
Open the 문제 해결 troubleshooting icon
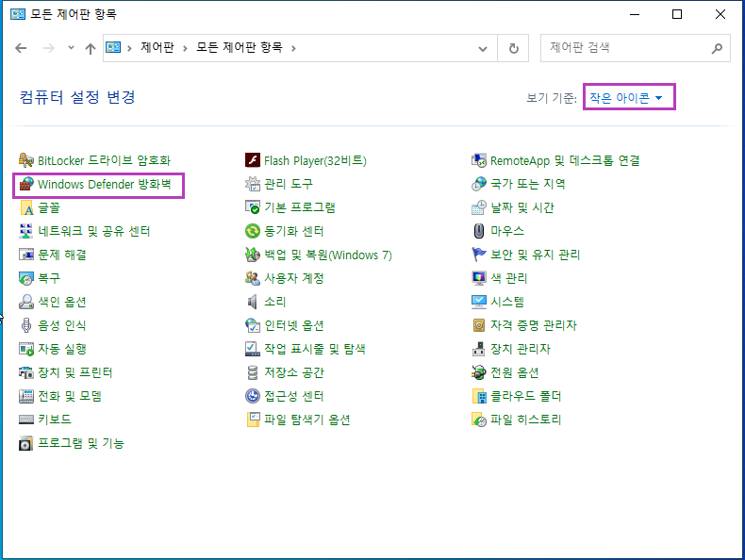tap(26, 255)
